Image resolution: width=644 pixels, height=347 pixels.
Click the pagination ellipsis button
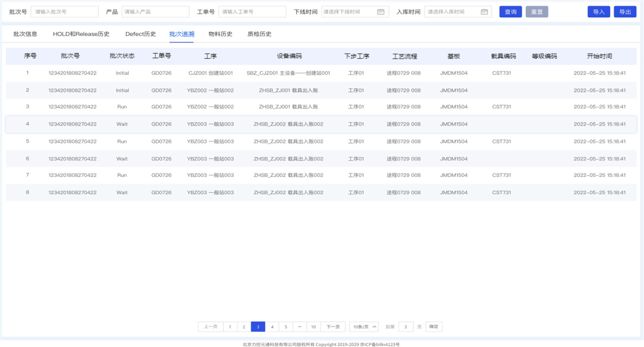pyautogui.click(x=300, y=327)
